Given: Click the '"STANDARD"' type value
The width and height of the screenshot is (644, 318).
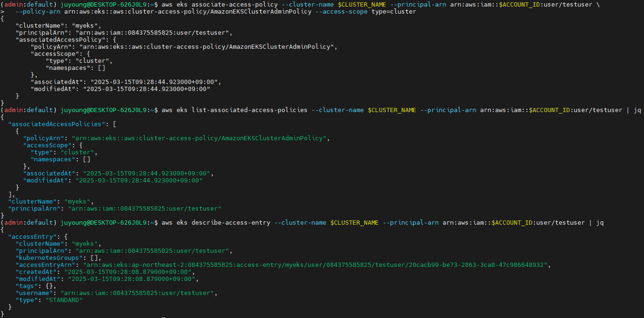Looking at the screenshot, I should point(64,300).
